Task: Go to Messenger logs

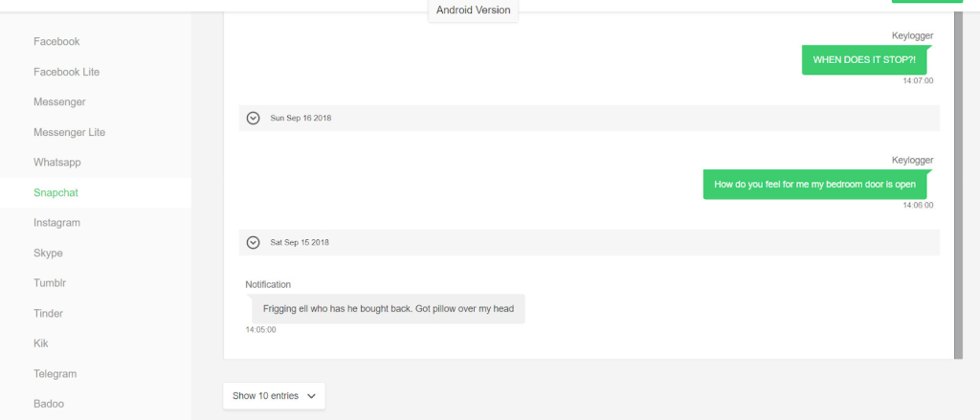Action: pos(60,101)
